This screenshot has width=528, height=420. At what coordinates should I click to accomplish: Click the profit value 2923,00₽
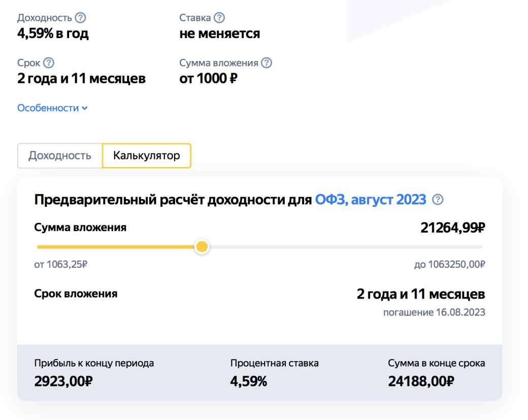coord(63,381)
